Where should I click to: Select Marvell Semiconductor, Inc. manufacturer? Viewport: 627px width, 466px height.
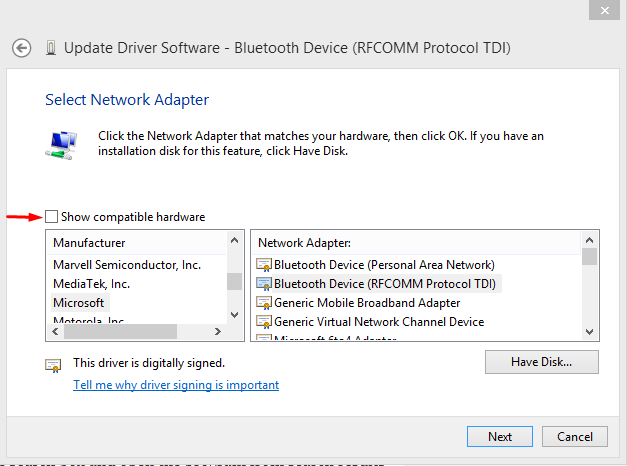coord(127,265)
